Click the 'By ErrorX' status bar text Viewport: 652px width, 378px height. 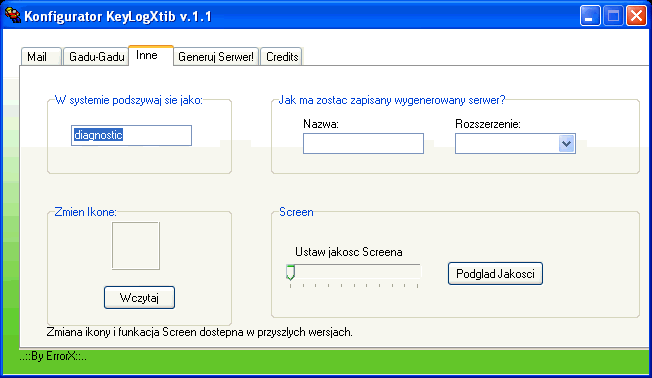pos(53,356)
